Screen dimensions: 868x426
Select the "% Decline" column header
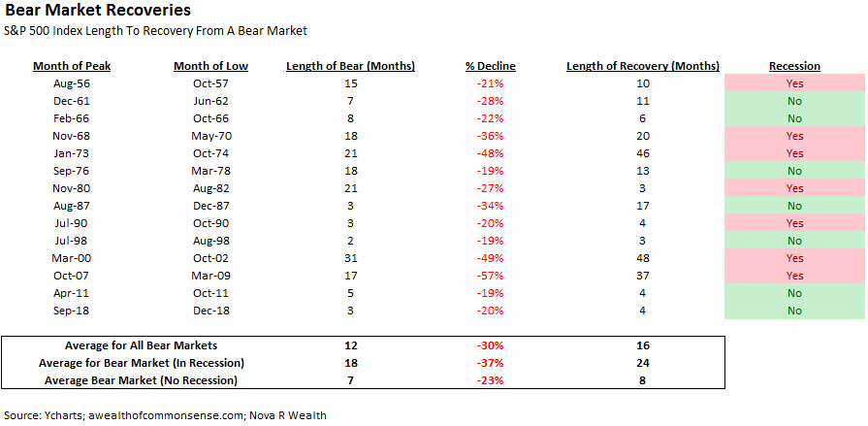coord(491,66)
